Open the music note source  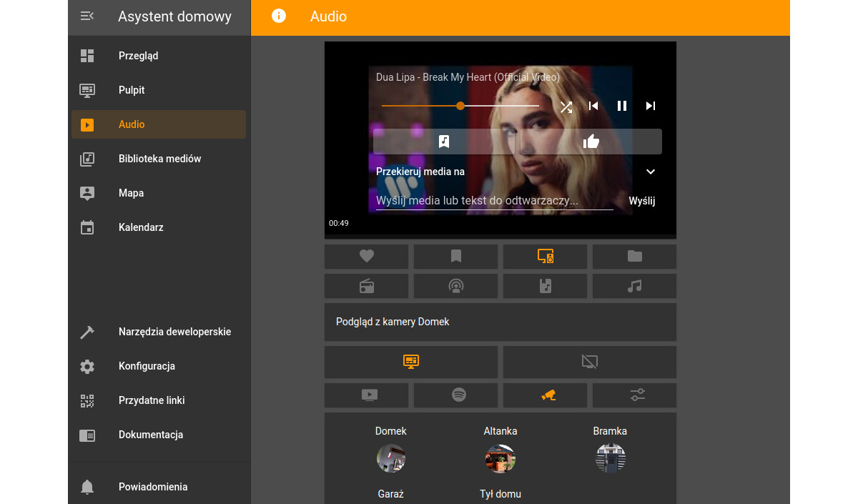tap(635, 286)
